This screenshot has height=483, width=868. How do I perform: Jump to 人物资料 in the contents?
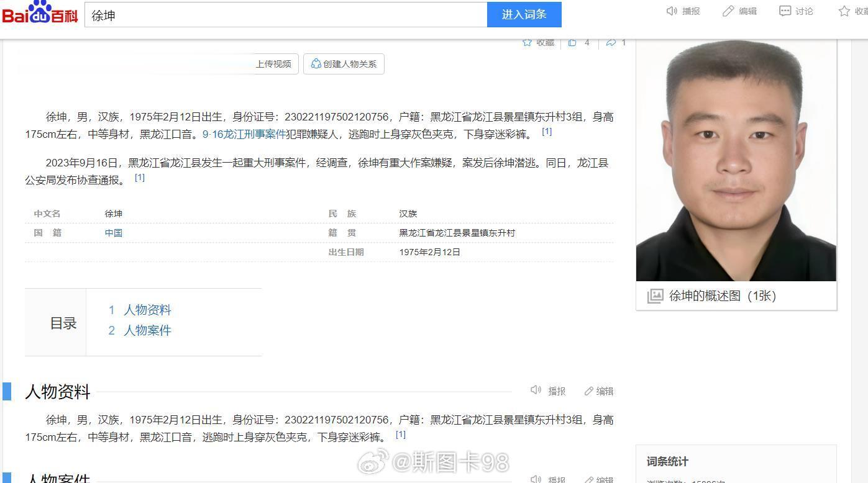point(147,310)
